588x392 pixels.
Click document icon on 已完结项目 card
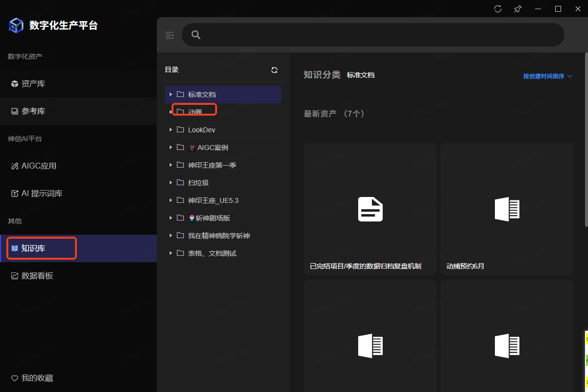(370, 209)
